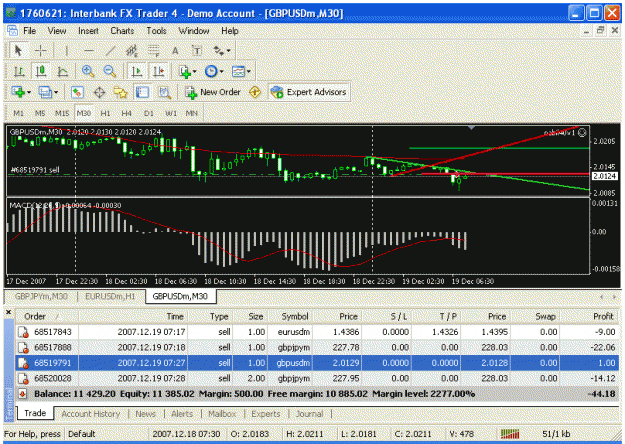Screen dimensions: 625x444
Task: Open the File menu
Action: tap(29, 31)
